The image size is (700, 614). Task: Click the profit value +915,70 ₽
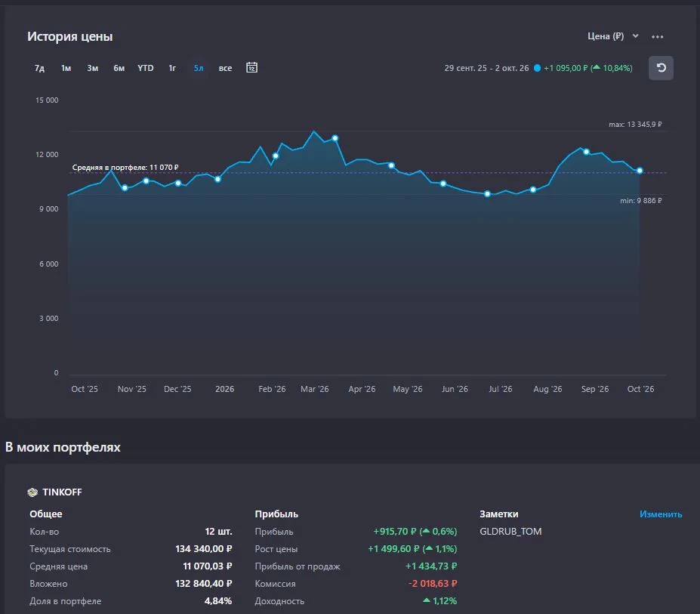tap(395, 532)
